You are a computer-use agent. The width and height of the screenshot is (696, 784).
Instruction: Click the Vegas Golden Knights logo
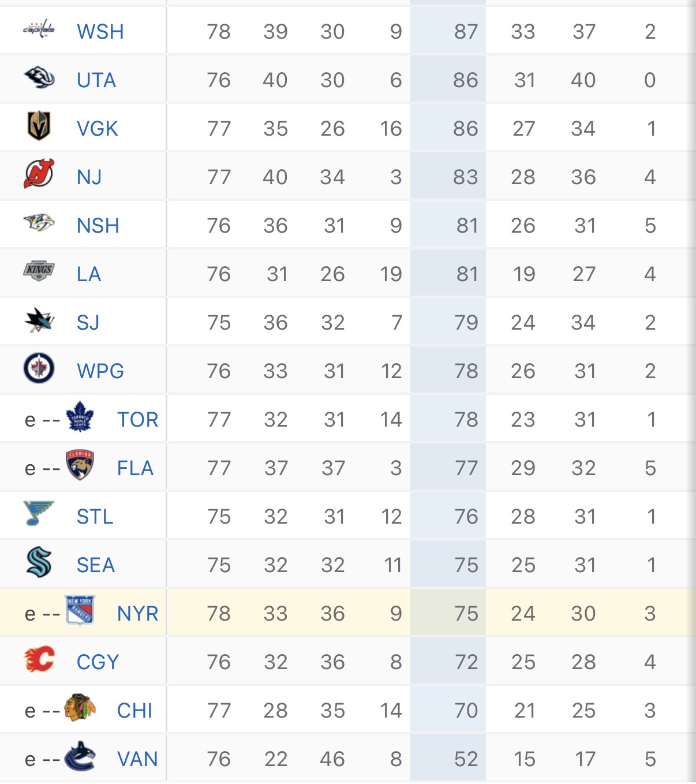(x=39, y=126)
